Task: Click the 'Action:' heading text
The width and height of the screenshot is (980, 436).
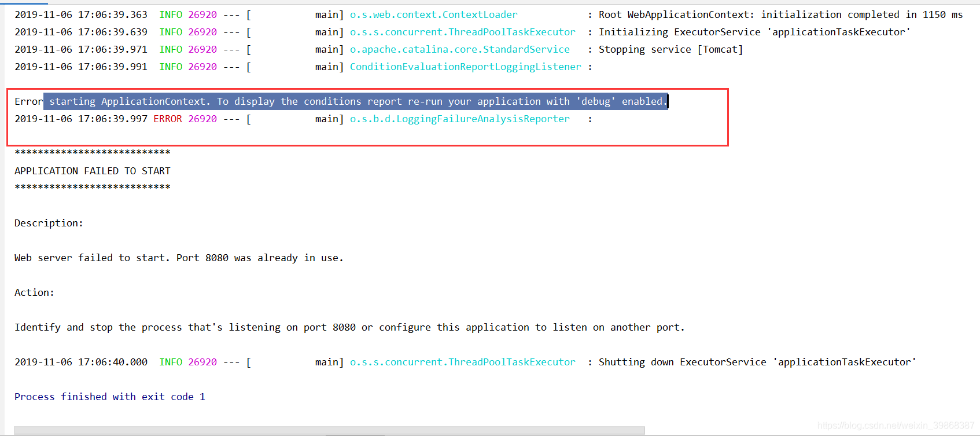Action: 34,292
